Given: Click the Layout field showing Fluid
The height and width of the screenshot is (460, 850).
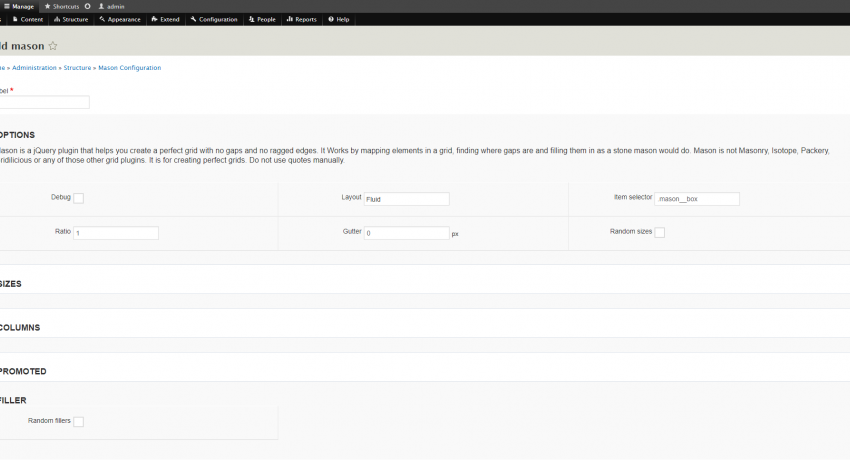Looking at the screenshot, I should (x=407, y=199).
